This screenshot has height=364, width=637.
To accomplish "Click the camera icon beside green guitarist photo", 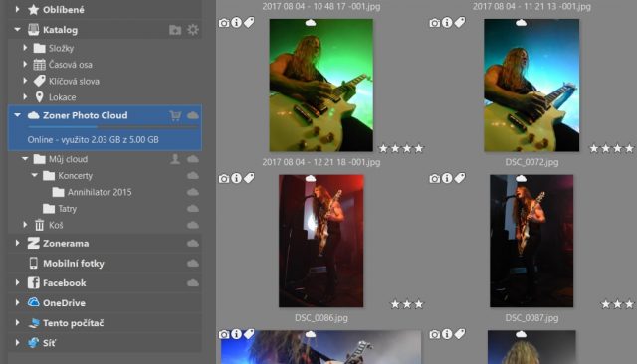I will (x=224, y=23).
